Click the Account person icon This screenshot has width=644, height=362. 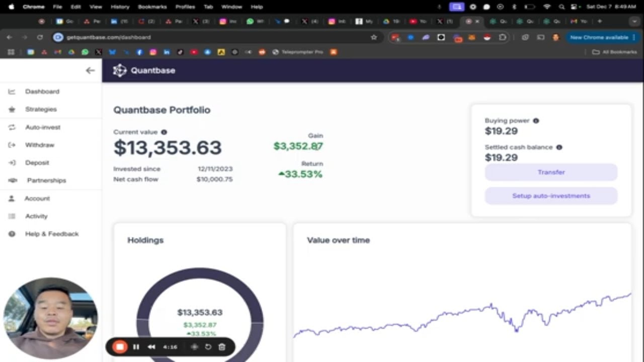coord(12,198)
